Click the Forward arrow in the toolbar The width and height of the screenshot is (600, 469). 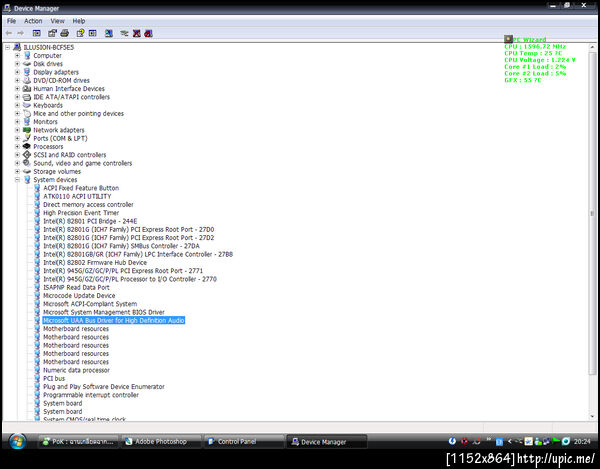(21, 33)
